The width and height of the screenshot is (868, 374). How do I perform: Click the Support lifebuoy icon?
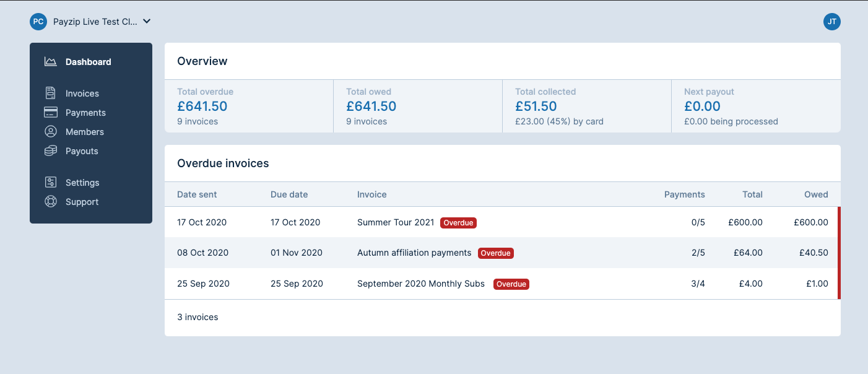coord(51,201)
